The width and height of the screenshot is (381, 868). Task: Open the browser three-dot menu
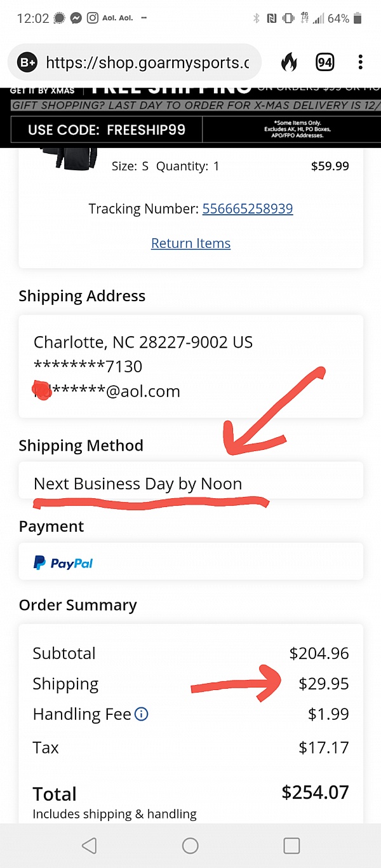[360, 62]
